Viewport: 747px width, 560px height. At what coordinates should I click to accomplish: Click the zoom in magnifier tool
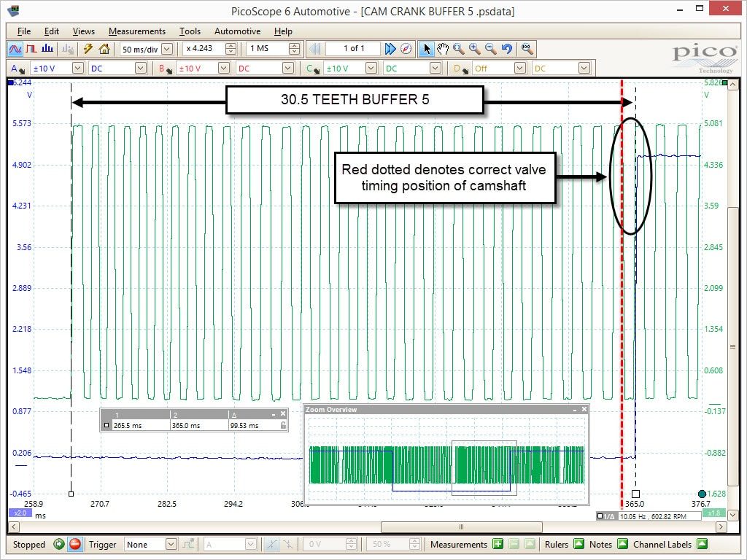click(x=474, y=49)
